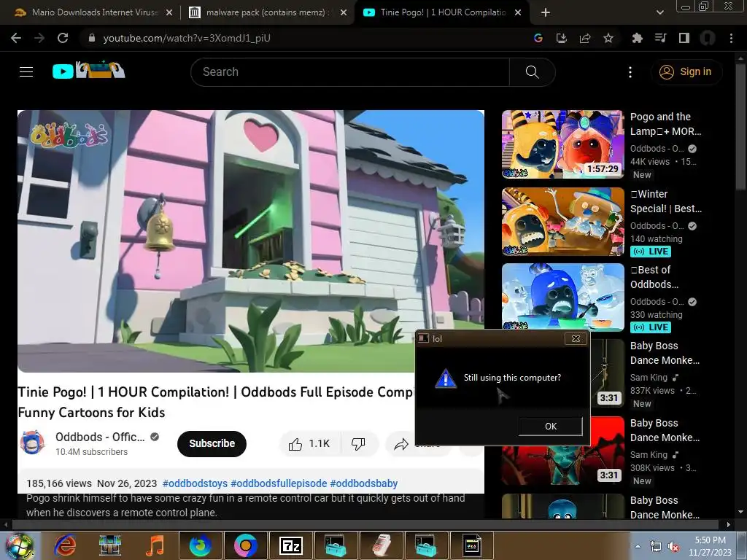This screenshot has height=560, width=747.
Task: Open 7-Zip from the taskbar
Action: (x=290, y=545)
